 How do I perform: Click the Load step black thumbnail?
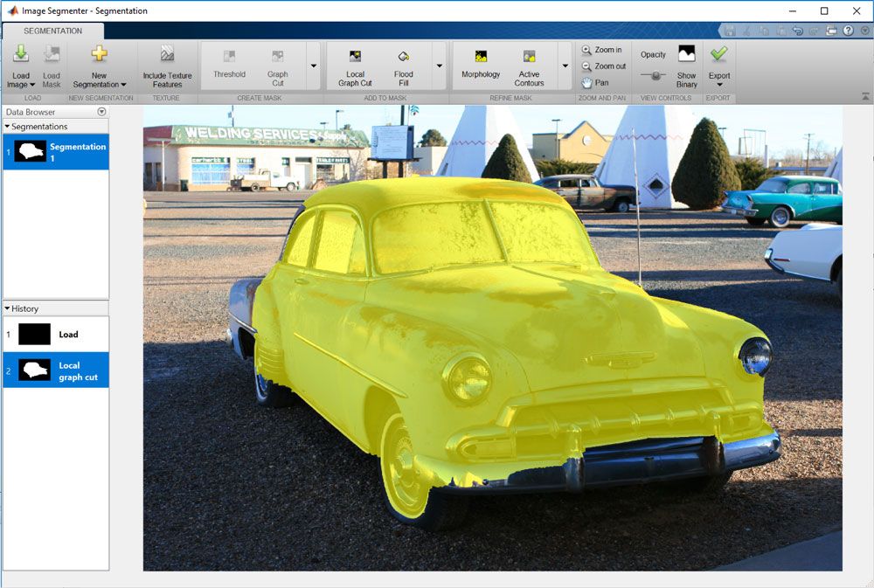pyautogui.click(x=35, y=335)
